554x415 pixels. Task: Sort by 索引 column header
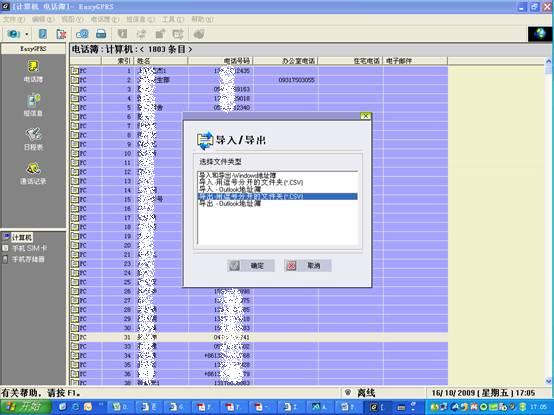(x=118, y=61)
